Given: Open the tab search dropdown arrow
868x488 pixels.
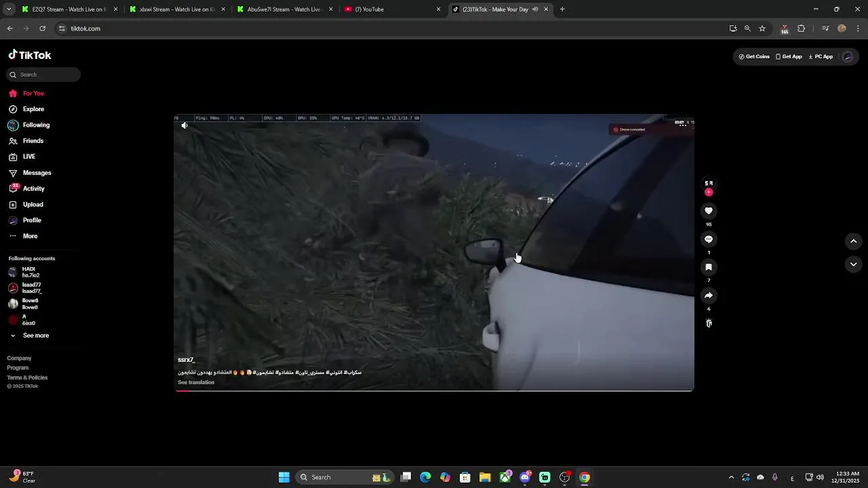Looking at the screenshot, I should click(9, 9).
